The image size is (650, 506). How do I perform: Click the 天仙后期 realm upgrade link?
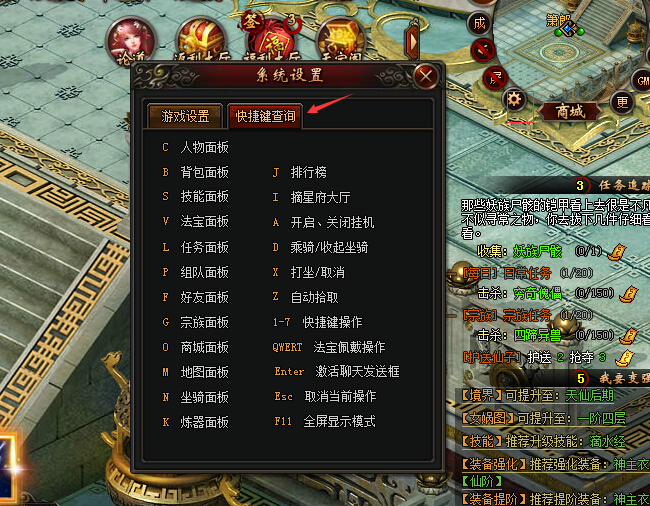(x=589, y=396)
